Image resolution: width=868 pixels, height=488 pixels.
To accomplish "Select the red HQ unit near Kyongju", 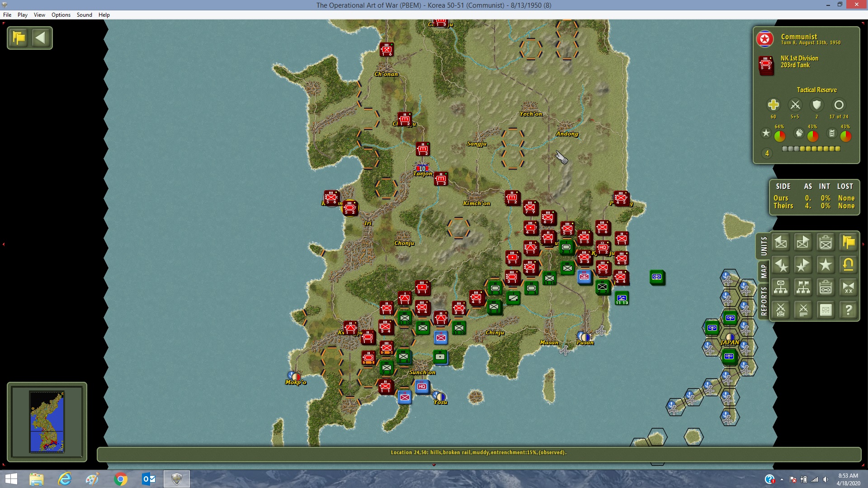I will (603, 248).
